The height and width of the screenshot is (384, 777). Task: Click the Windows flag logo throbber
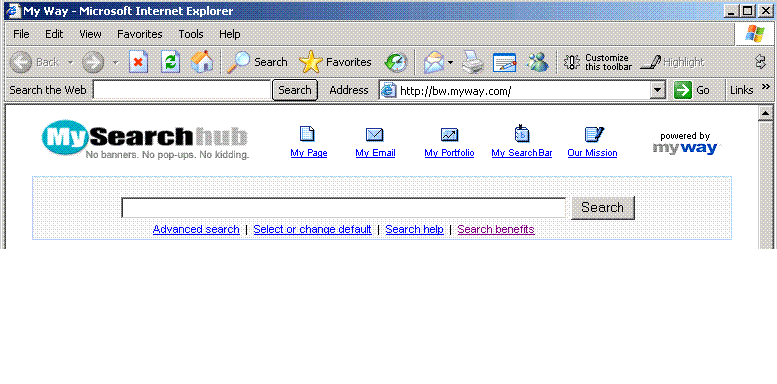pos(754,34)
